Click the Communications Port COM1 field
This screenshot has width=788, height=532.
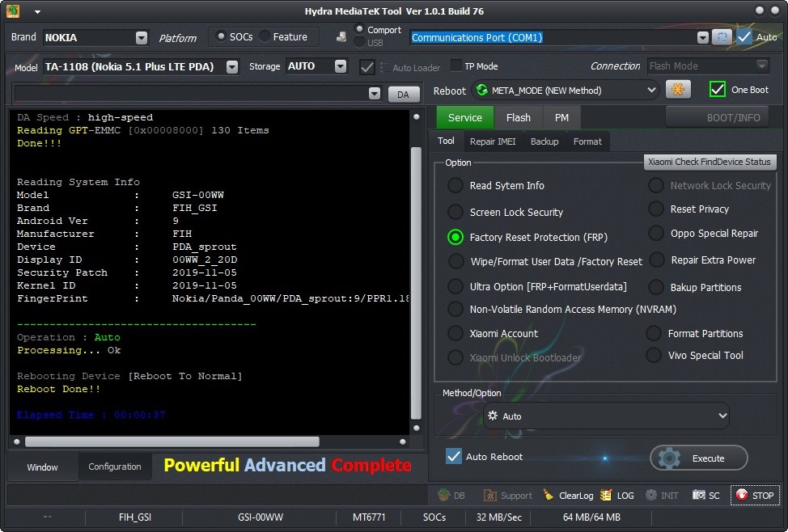pos(553,38)
